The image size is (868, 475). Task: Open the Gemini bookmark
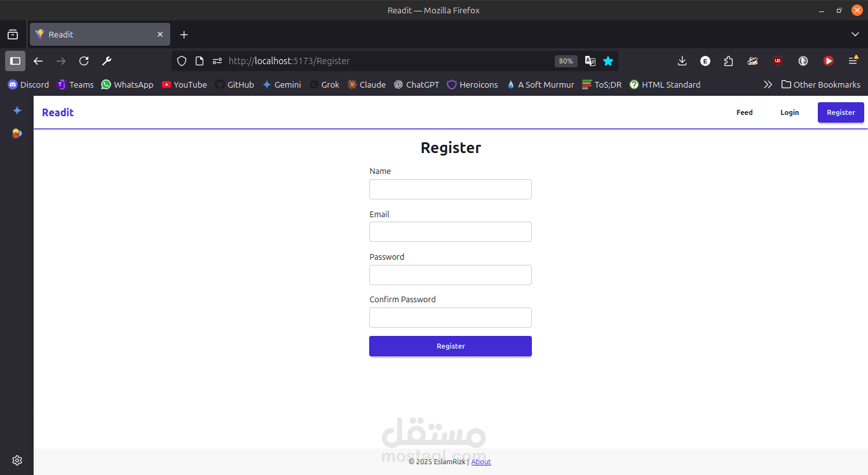[x=281, y=84]
